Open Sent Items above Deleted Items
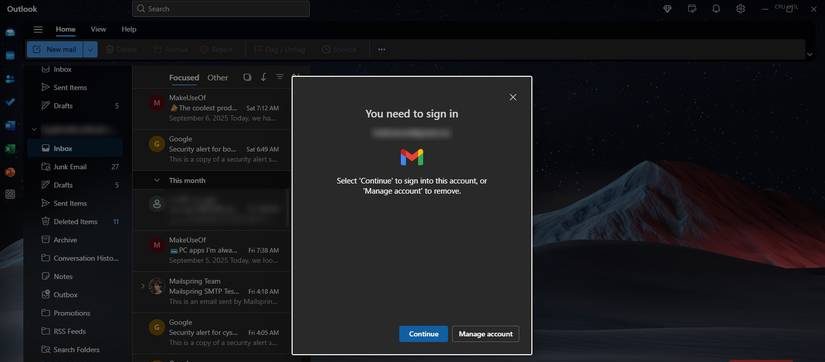The width and height of the screenshot is (825, 362). (75, 203)
